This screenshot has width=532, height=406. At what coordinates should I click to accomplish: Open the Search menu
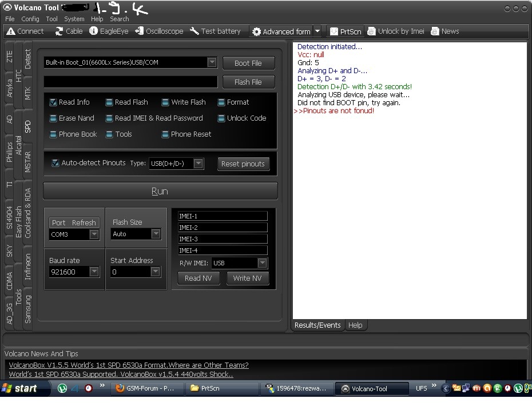pos(119,19)
